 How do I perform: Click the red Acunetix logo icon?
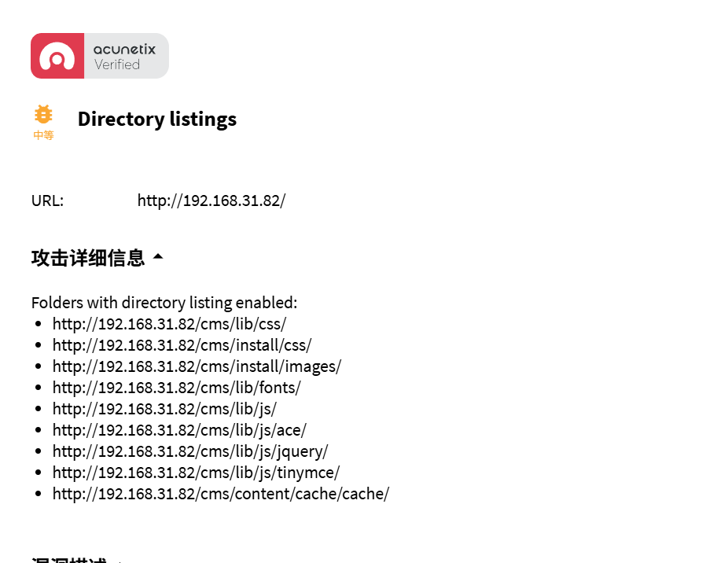[x=57, y=56]
